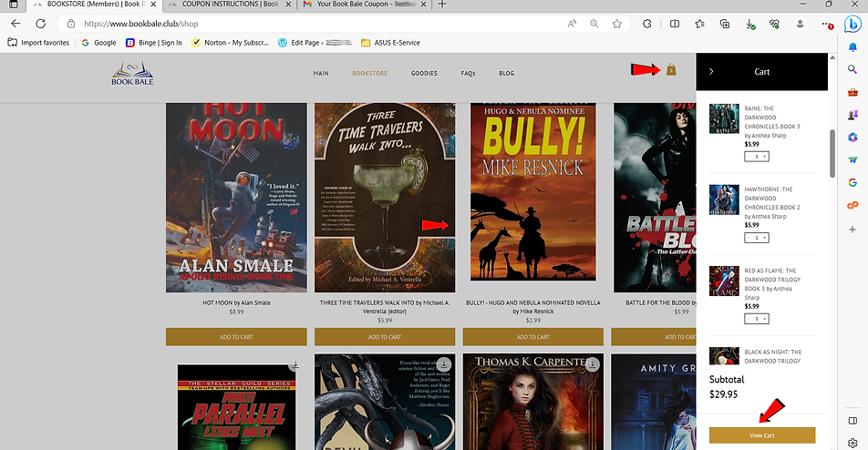The height and width of the screenshot is (450, 868).
Task: Add BULLY! to cart
Action: click(533, 337)
